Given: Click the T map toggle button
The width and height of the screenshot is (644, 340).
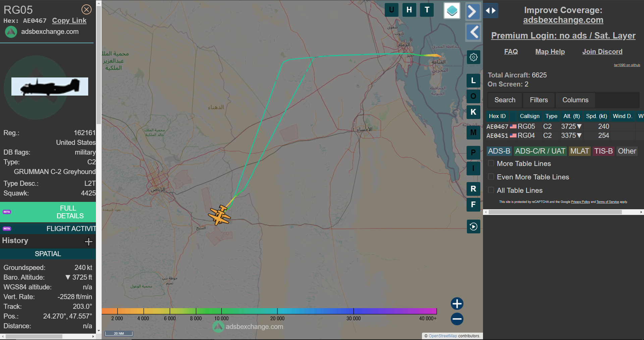Looking at the screenshot, I should pos(427,10).
